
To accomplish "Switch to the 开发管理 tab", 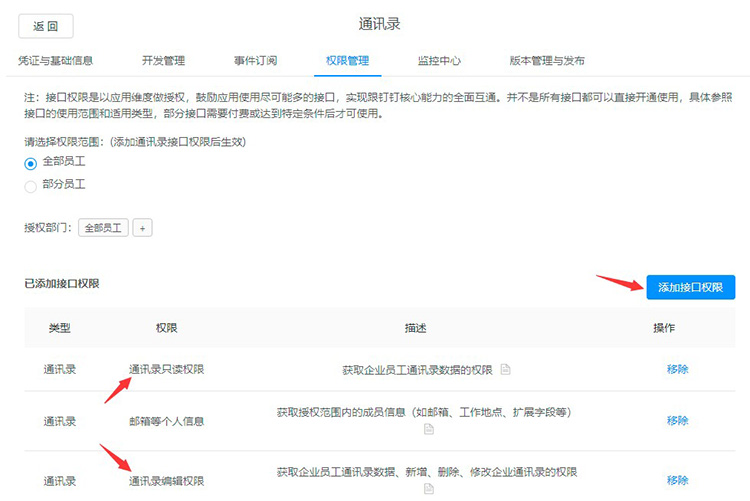I will 164,61.
